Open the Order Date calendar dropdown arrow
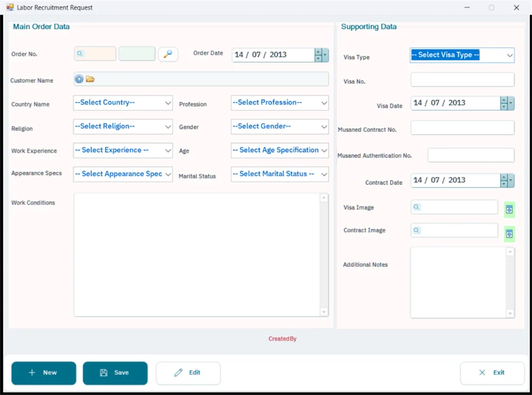Viewport: 532px width, 395px height. pyautogui.click(x=325, y=55)
